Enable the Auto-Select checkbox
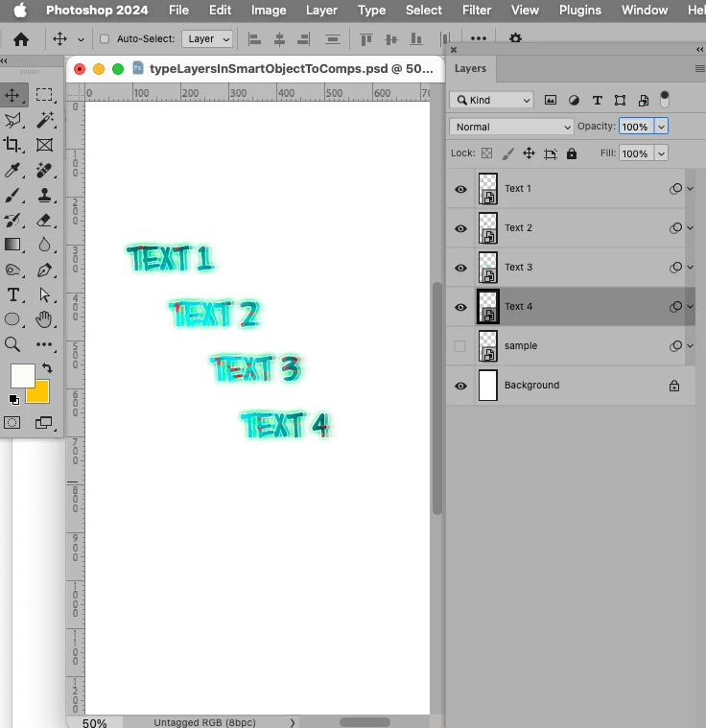The height and width of the screenshot is (728, 706). click(105, 39)
